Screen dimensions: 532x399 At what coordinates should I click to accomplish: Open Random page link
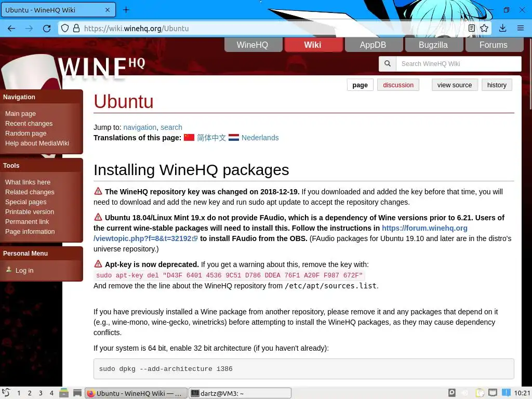pyautogui.click(x=26, y=134)
